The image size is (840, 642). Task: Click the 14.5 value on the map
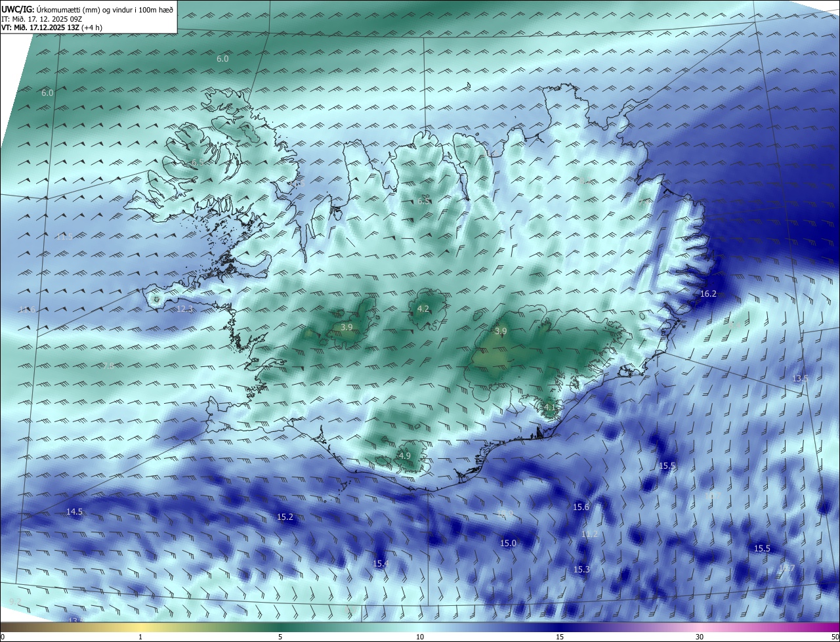point(75,511)
